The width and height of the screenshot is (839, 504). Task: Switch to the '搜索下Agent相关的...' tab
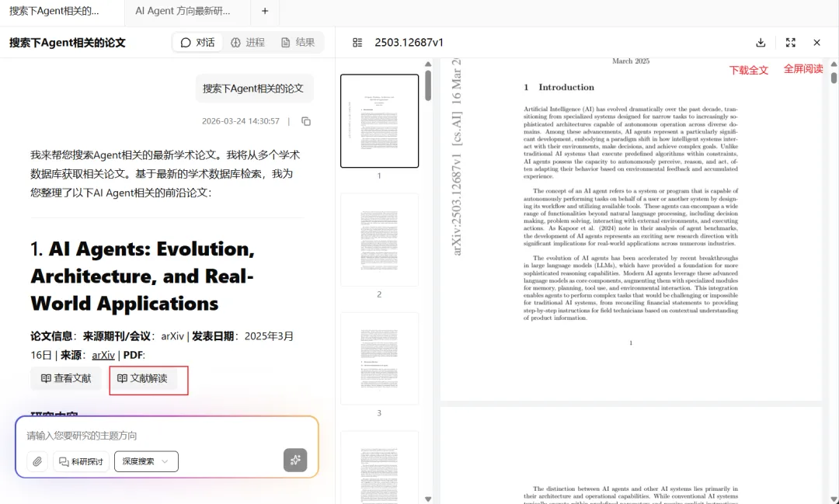[54, 11]
